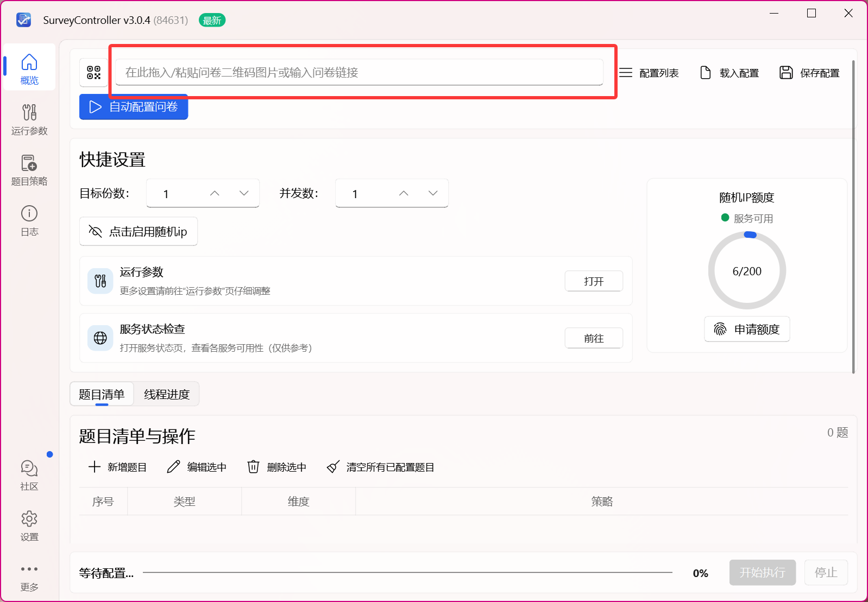
Task: Click the 服务状态检查 globe icon
Action: (100, 338)
